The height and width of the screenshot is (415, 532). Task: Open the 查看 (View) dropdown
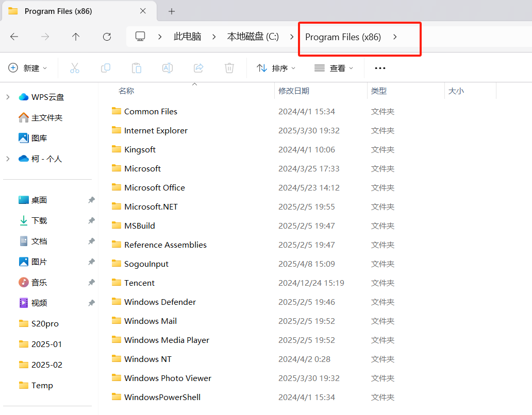[334, 68]
